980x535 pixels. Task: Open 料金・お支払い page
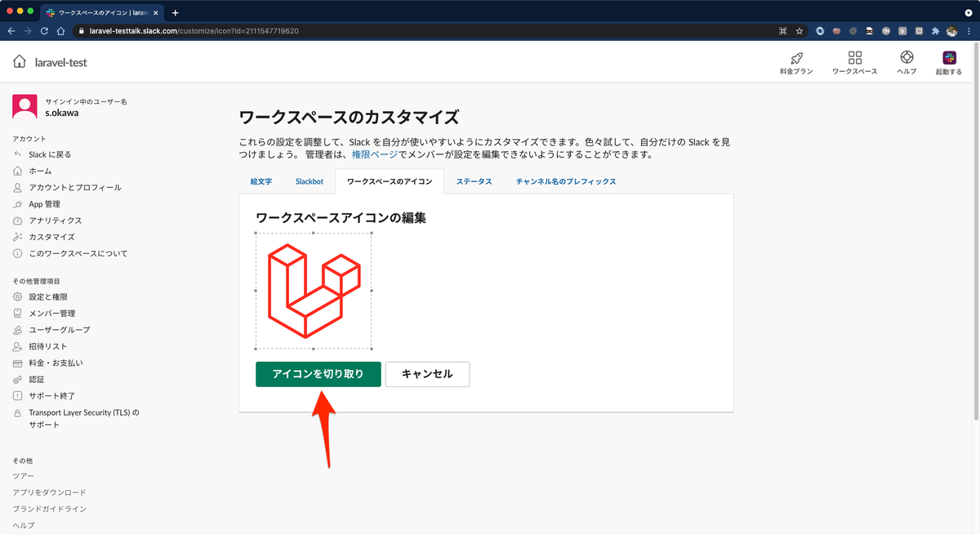[56, 363]
